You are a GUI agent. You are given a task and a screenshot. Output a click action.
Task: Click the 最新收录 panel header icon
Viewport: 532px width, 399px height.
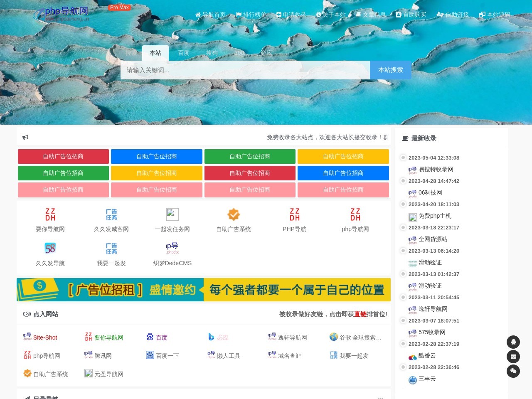(x=405, y=138)
